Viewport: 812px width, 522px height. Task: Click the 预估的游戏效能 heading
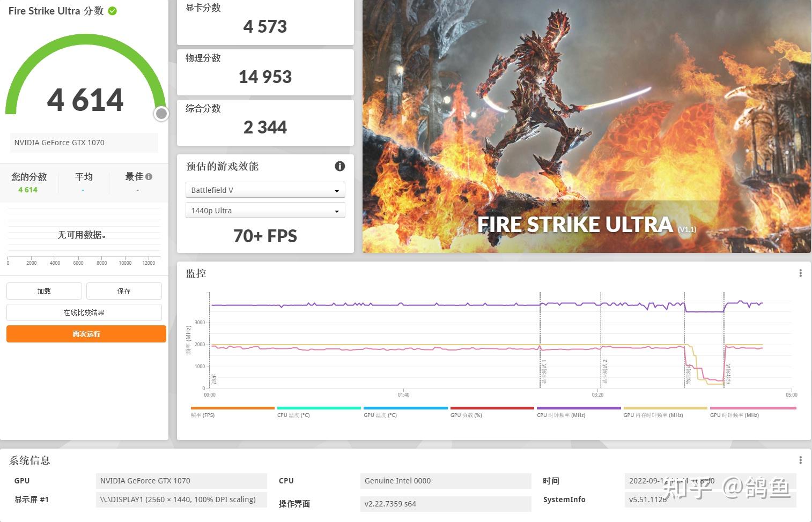[x=222, y=166]
